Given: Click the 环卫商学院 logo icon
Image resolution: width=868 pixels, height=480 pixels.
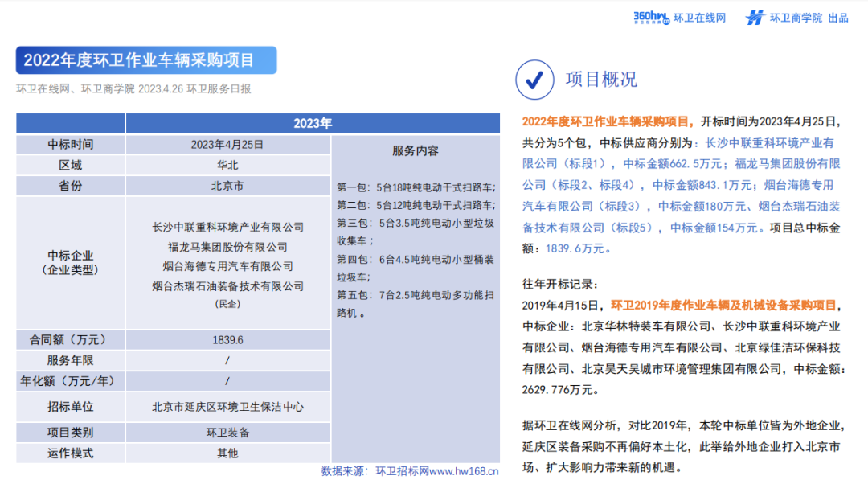Looking at the screenshot, I should (755, 18).
